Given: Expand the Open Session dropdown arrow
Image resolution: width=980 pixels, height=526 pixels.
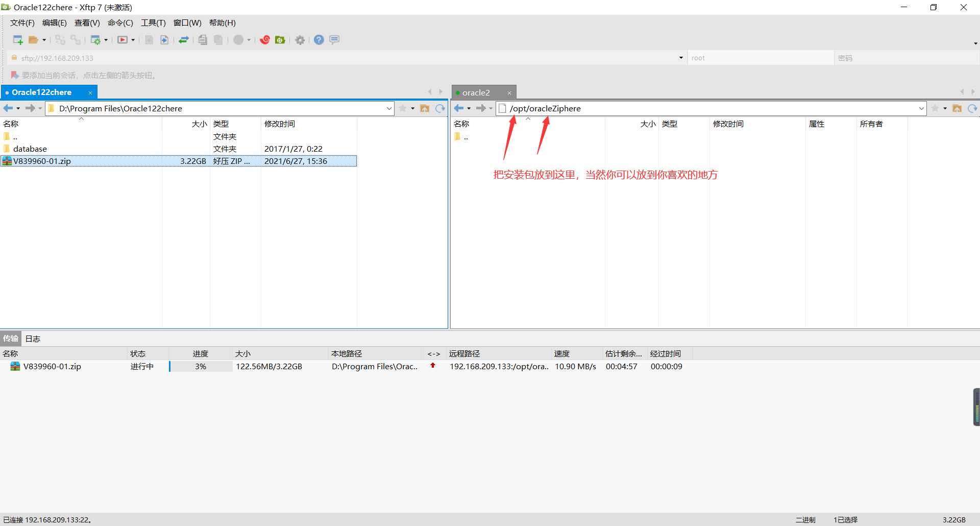Looking at the screenshot, I should click(x=44, y=40).
